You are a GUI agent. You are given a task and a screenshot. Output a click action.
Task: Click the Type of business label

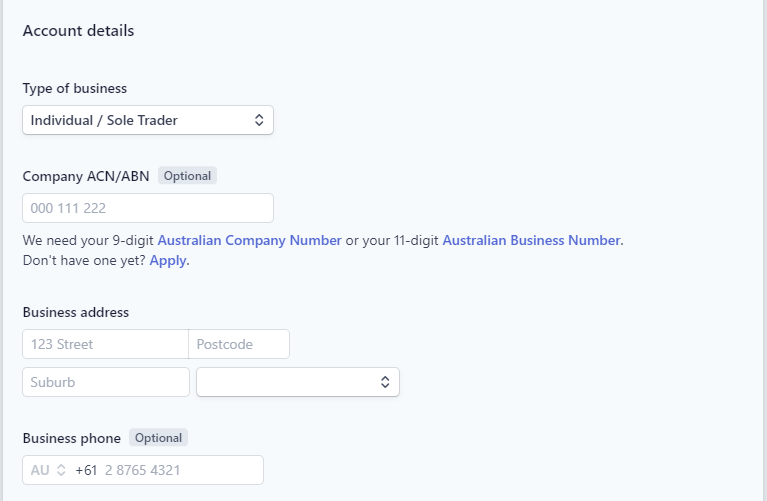[75, 89]
